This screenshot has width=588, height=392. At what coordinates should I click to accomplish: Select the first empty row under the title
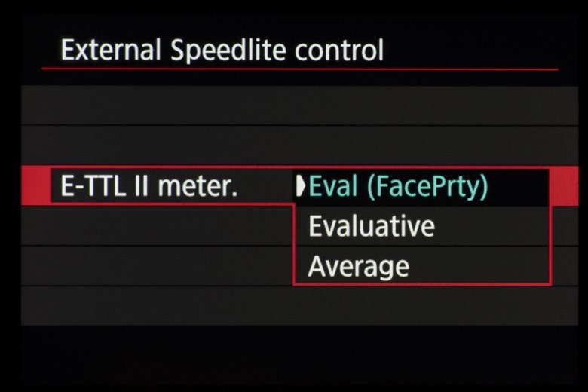click(294, 105)
